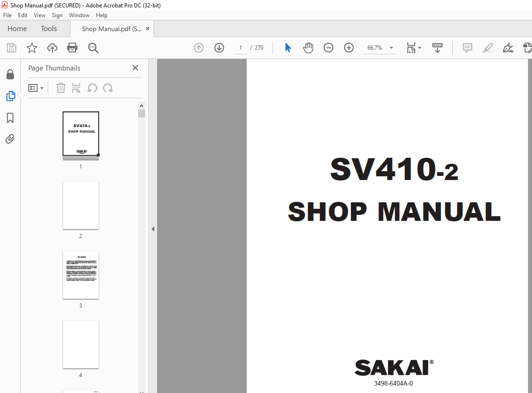Close the Page Thumbnails panel
Viewport: 532px width, 393px height.
[x=135, y=68]
